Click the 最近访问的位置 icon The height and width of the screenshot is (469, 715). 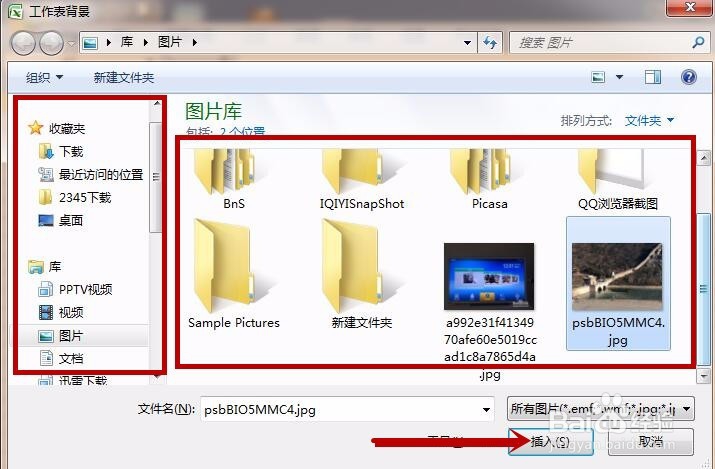tap(46, 174)
